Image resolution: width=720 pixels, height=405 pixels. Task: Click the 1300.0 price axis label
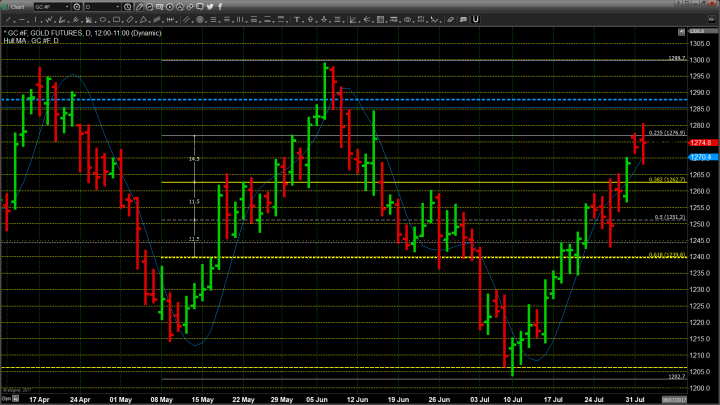700,60
